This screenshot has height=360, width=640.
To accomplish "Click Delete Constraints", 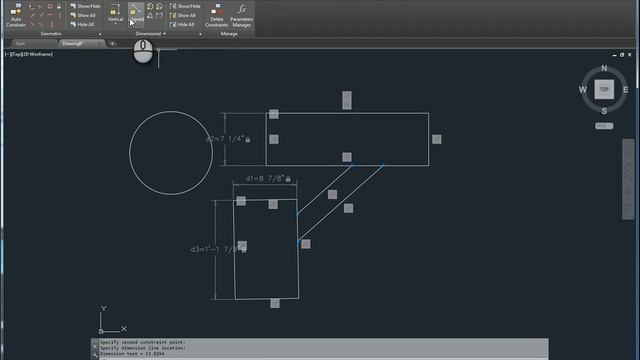I will coord(216,16).
